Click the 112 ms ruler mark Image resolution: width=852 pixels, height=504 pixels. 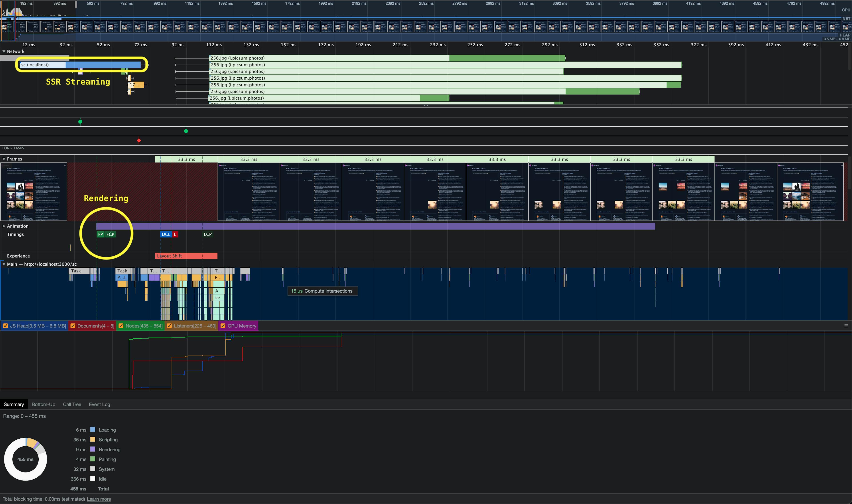point(214,45)
